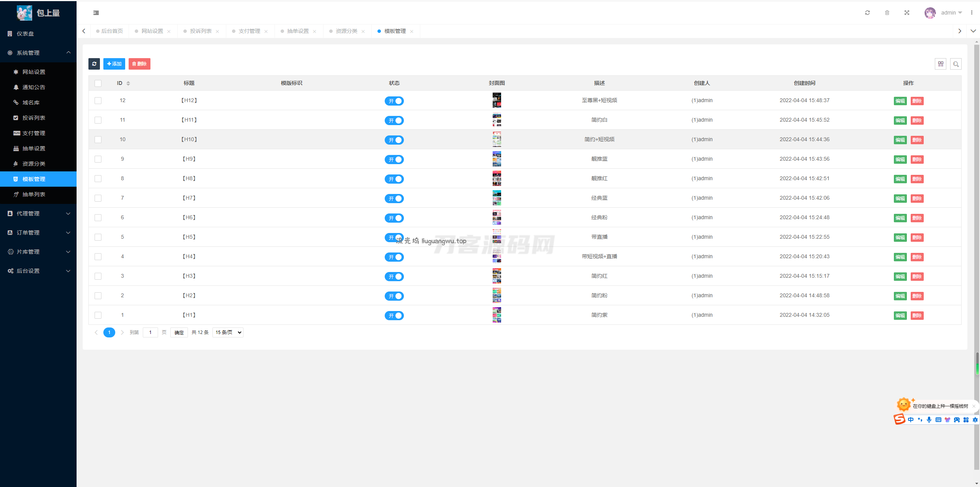Collapse sidebar with the menu fold icon
Screen dimensions: 980x487
pos(96,13)
